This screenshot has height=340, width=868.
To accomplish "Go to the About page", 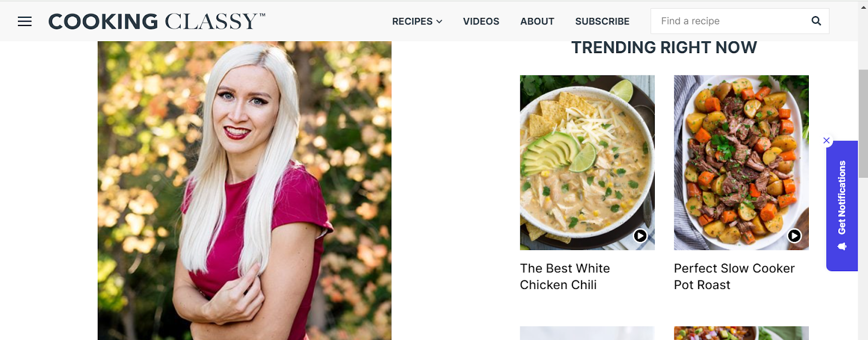I will pyautogui.click(x=537, y=21).
